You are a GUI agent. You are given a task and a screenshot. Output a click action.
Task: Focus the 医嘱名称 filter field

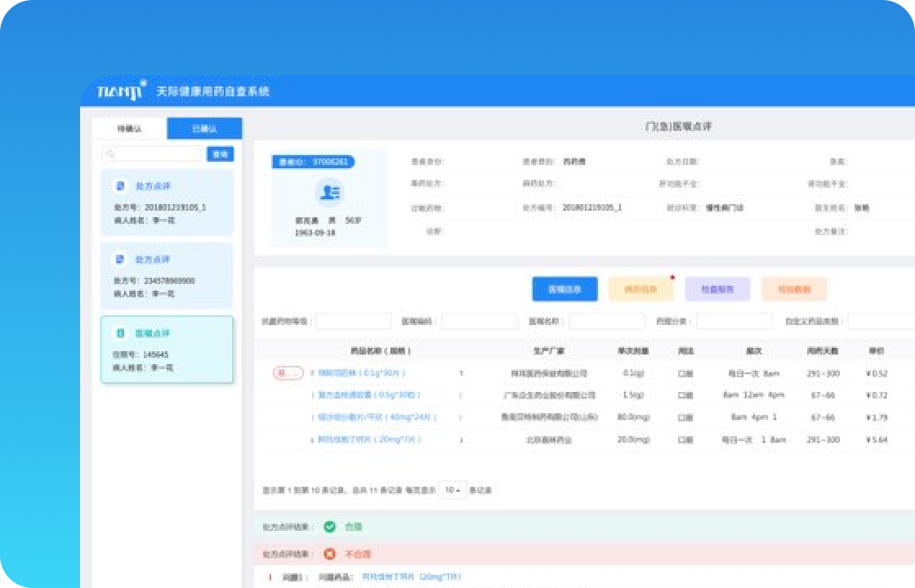[x=608, y=322]
